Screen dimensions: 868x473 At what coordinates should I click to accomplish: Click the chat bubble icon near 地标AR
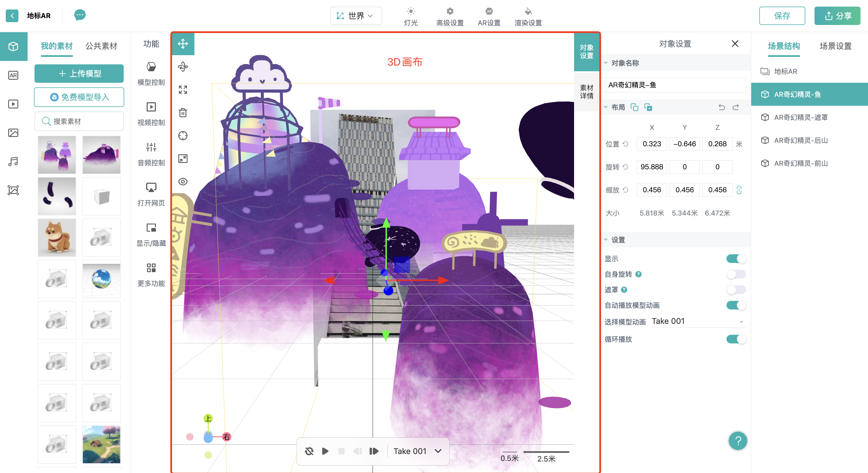pyautogui.click(x=80, y=15)
